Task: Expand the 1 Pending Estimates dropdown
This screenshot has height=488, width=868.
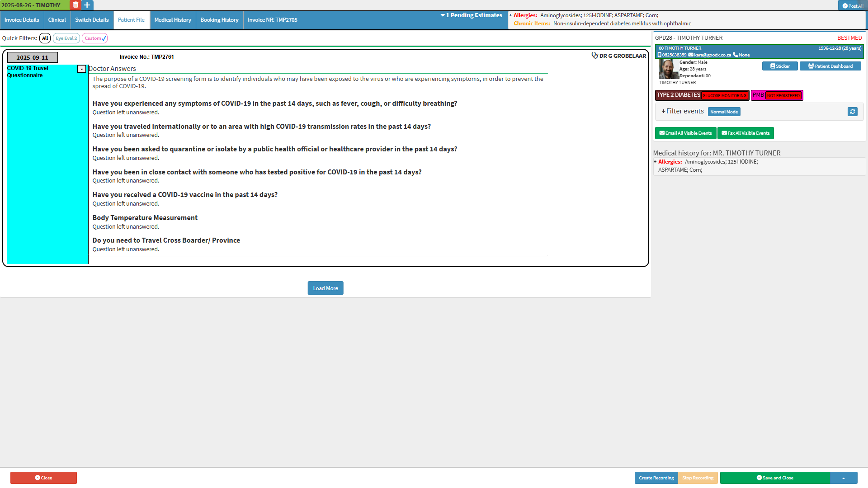Action: tap(472, 15)
